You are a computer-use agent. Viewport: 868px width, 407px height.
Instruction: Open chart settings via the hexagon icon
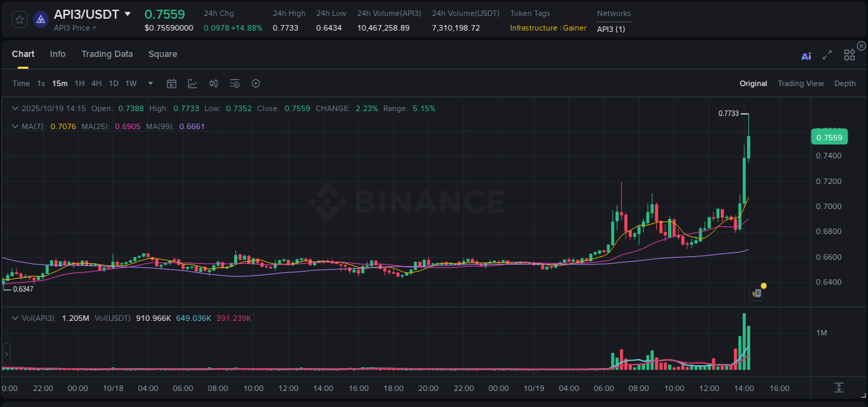256,83
